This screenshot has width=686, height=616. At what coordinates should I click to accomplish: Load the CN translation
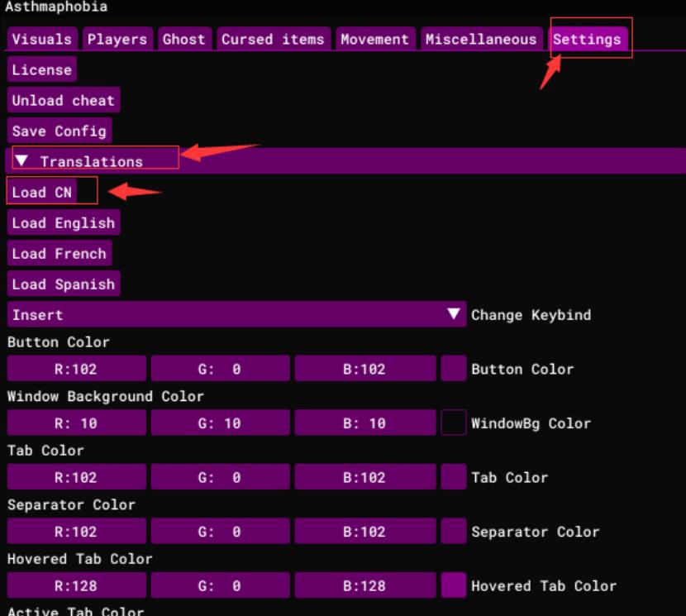point(42,191)
